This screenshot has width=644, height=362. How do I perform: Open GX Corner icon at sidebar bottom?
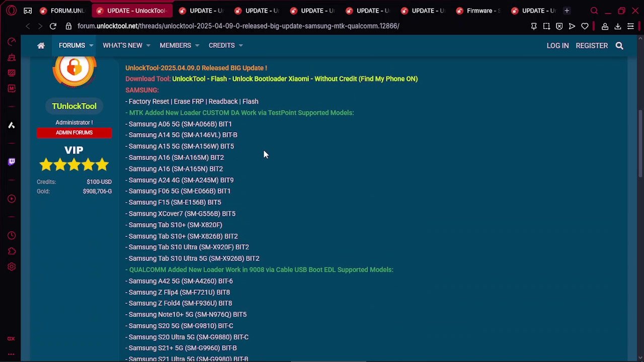coord(11,339)
